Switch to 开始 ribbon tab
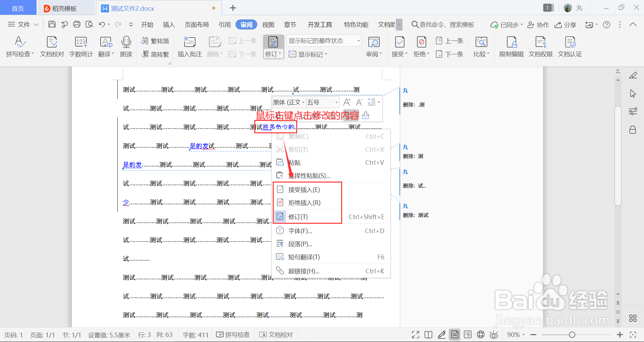644x342 pixels. pyautogui.click(x=147, y=24)
